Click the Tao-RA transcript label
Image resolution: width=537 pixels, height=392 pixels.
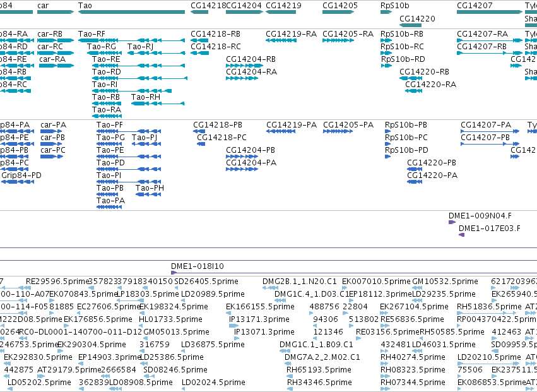tap(107, 110)
